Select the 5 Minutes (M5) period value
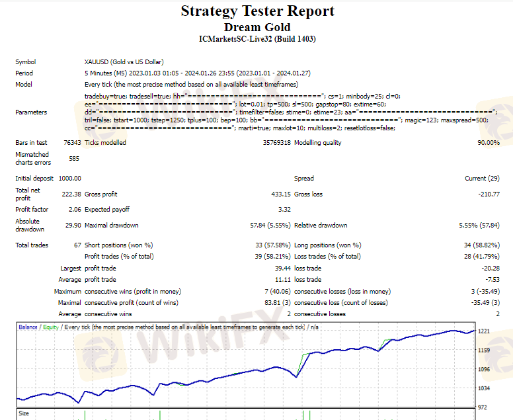The width and height of the screenshot is (513, 420). click(x=197, y=73)
